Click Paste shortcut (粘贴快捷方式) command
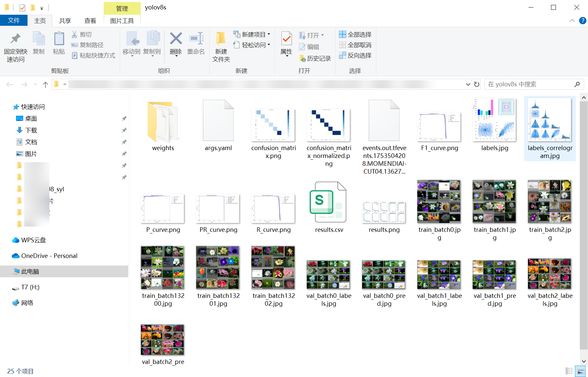The image size is (588, 377). 93,55
